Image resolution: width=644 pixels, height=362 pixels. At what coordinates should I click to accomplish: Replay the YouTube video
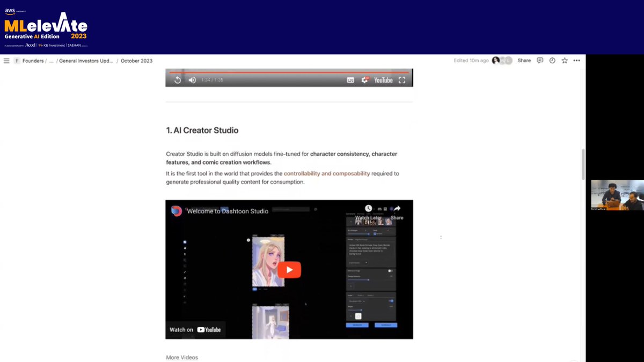click(178, 79)
